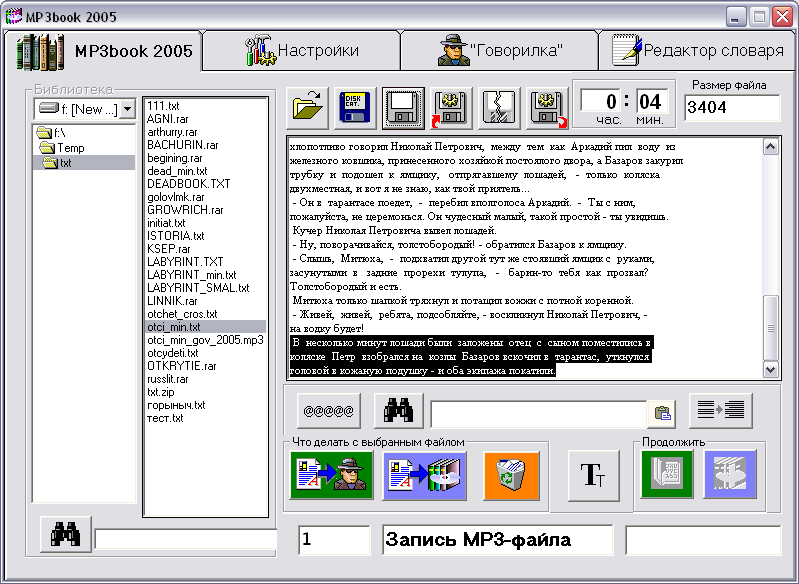Click floppy with gear and right red arrow
The height and width of the screenshot is (584, 799).
[x=547, y=108]
